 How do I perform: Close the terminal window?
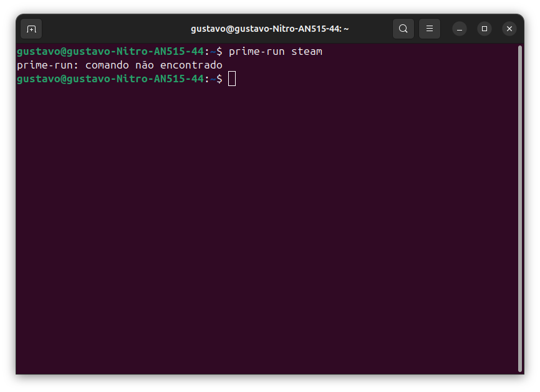(509, 29)
